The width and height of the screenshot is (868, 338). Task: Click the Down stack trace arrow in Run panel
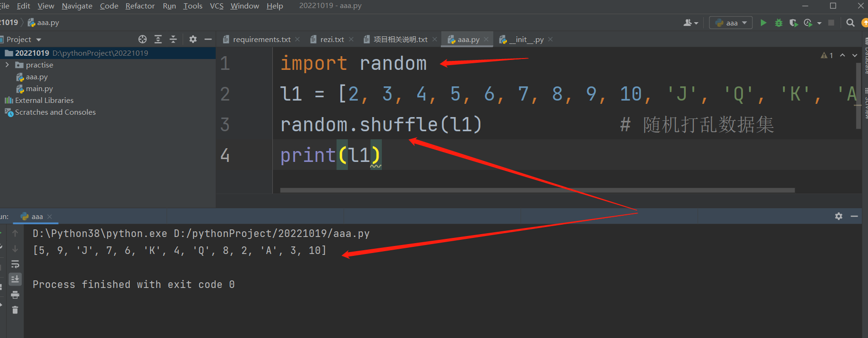(x=15, y=249)
